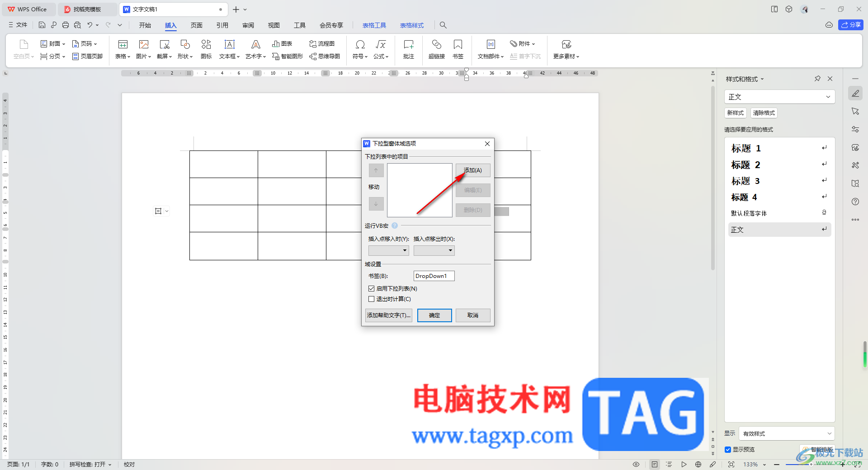Click the blue help icon beside 运行VB宏
This screenshot has width=868, height=470.
click(395, 226)
